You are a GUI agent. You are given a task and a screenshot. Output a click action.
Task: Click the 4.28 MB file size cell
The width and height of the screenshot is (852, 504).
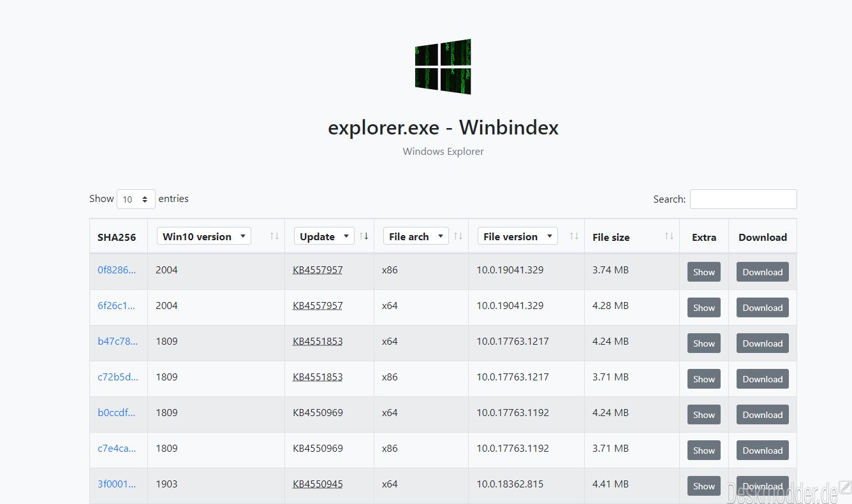coord(610,305)
